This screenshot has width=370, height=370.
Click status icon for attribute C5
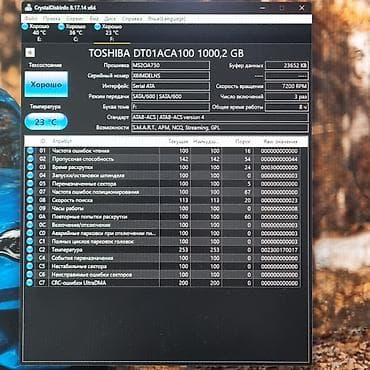30,266
